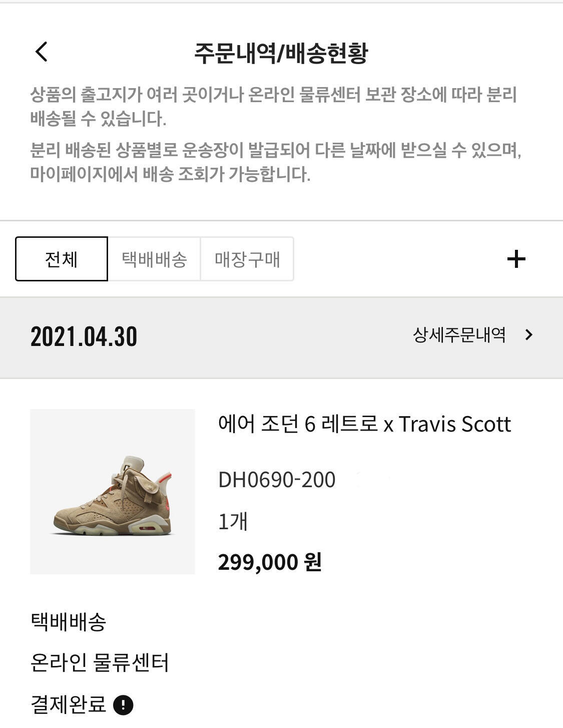The width and height of the screenshot is (563, 728).
Task: Tap the 택배배송 delivery method text below product
Action: click(68, 622)
